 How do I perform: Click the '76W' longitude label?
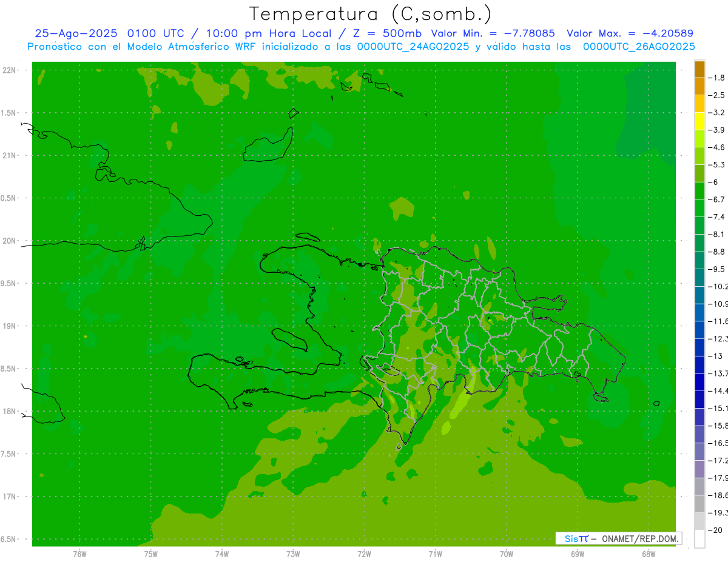(x=79, y=554)
